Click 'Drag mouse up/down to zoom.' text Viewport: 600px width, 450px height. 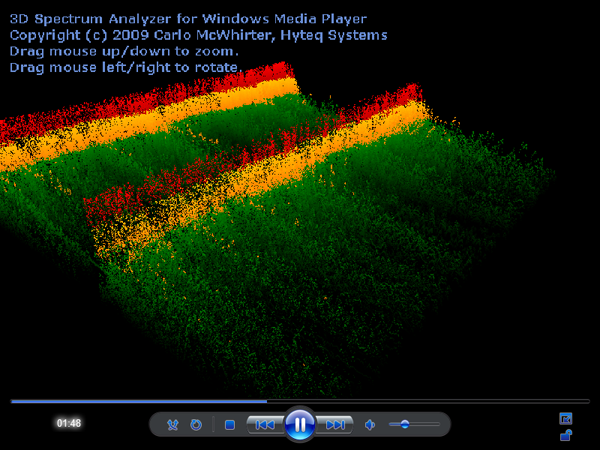coord(124,51)
